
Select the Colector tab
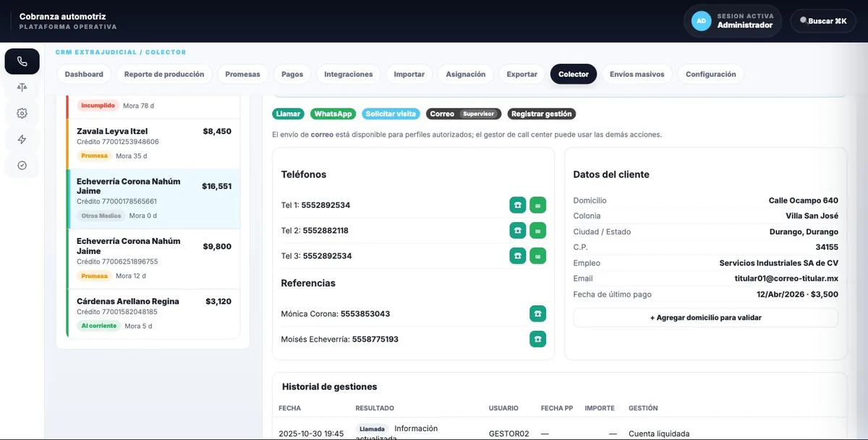(x=574, y=74)
